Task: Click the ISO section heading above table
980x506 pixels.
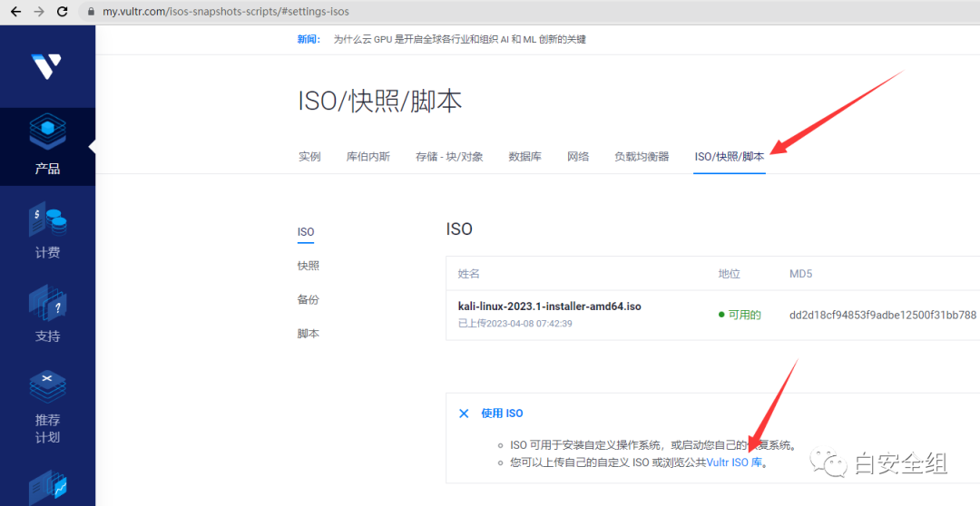Action: coord(459,229)
